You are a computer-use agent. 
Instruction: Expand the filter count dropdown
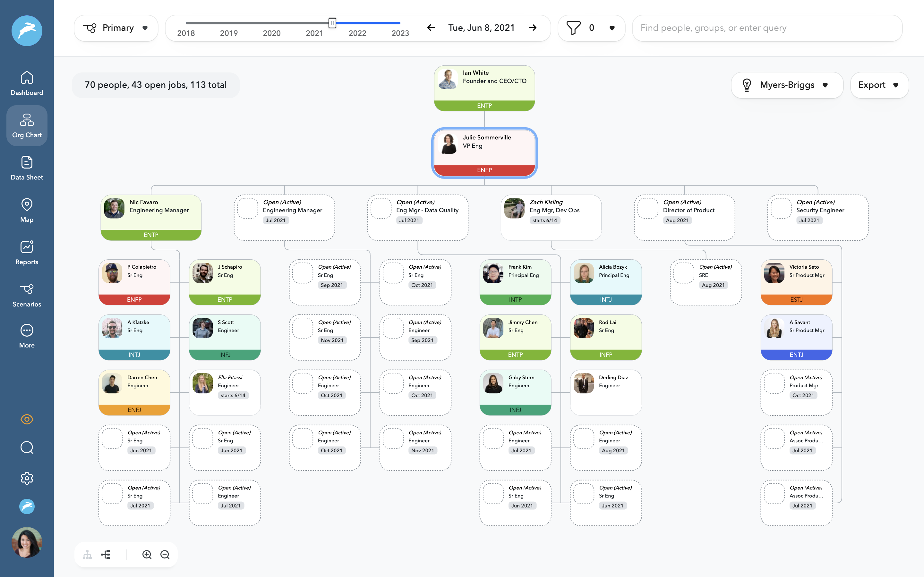pos(612,28)
